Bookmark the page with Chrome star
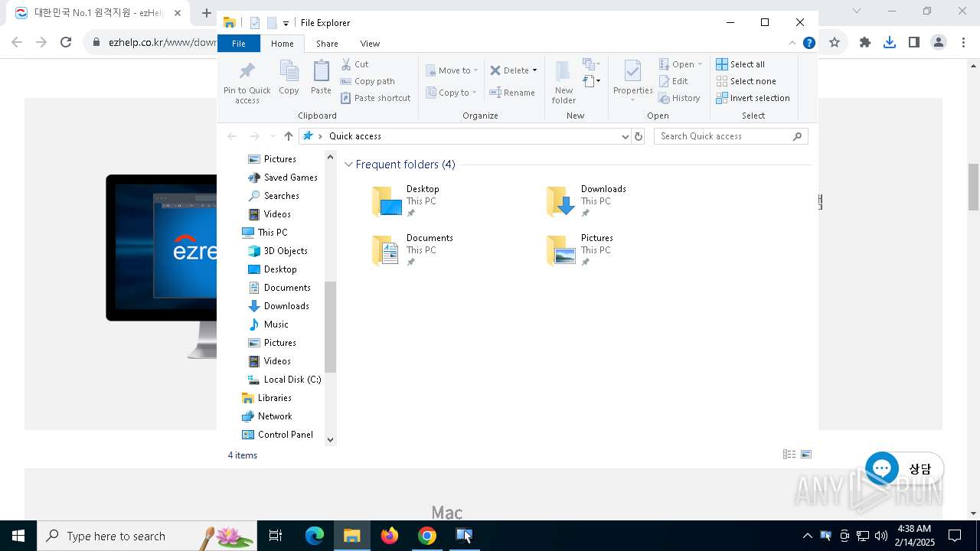 835,43
